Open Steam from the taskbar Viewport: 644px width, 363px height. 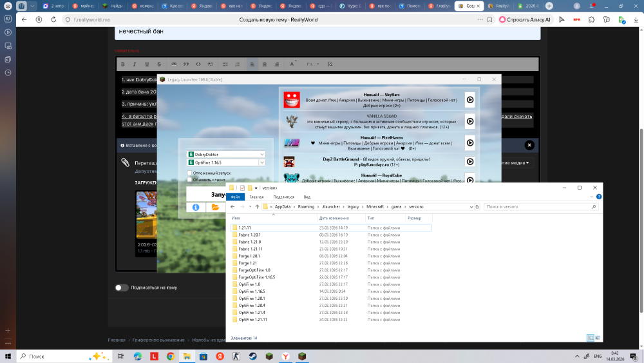[x=252, y=356]
